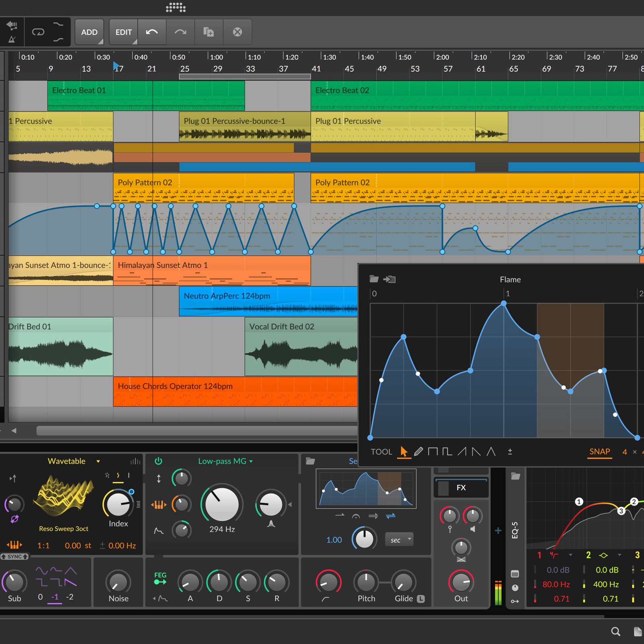Click the FEG filter envelope routing icon
This screenshot has height=644, width=644.
point(160,578)
